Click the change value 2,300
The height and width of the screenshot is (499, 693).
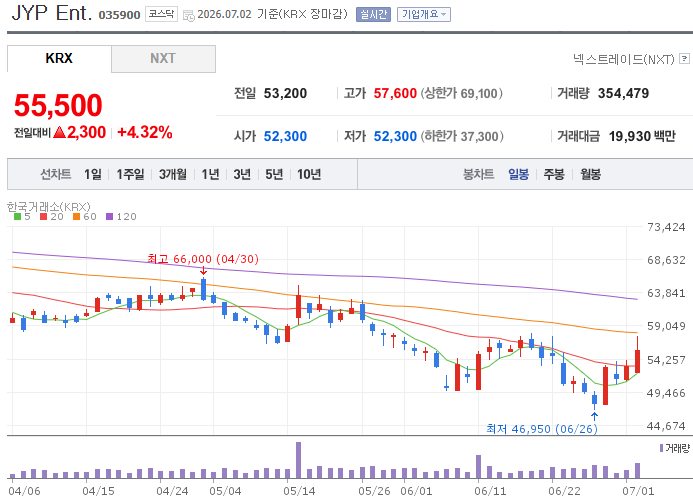pyautogui.click(x=86, y=132)
